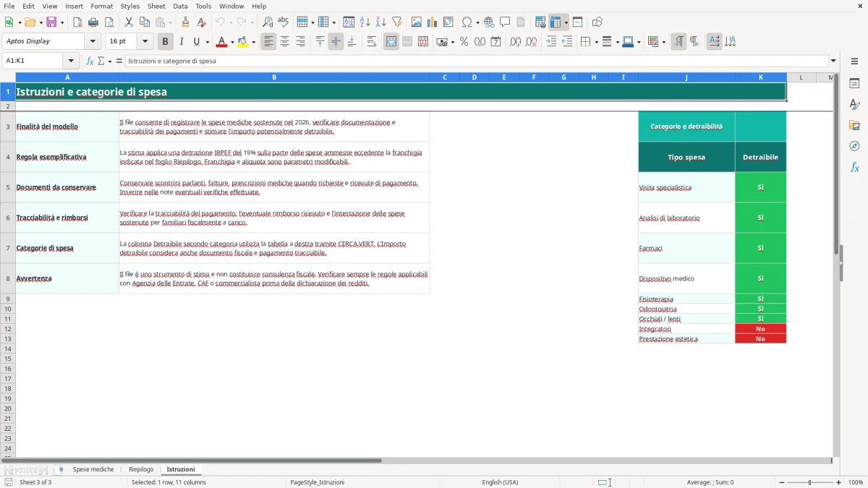Expand the conditional formatting dropdown

663,42
